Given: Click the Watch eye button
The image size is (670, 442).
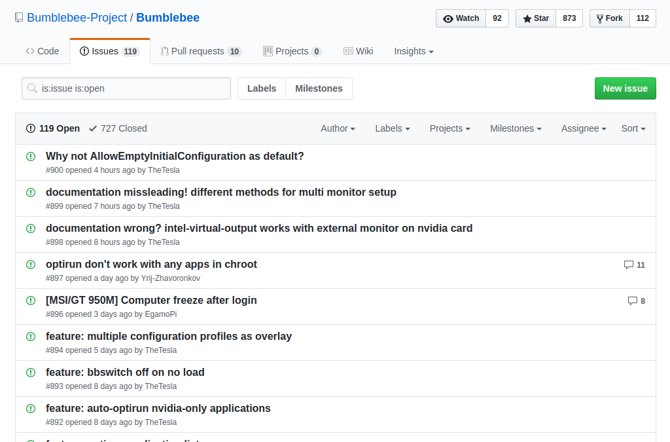Looking at the screenshot, I should point(461,18).
